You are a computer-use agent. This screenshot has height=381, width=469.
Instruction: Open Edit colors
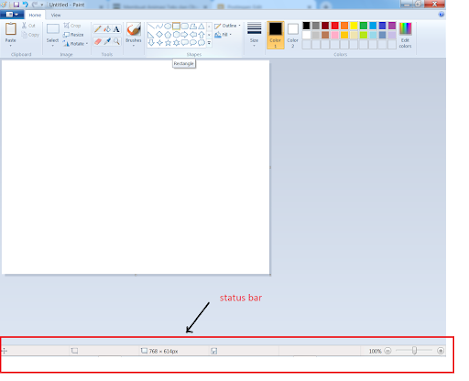click(405, 35)
